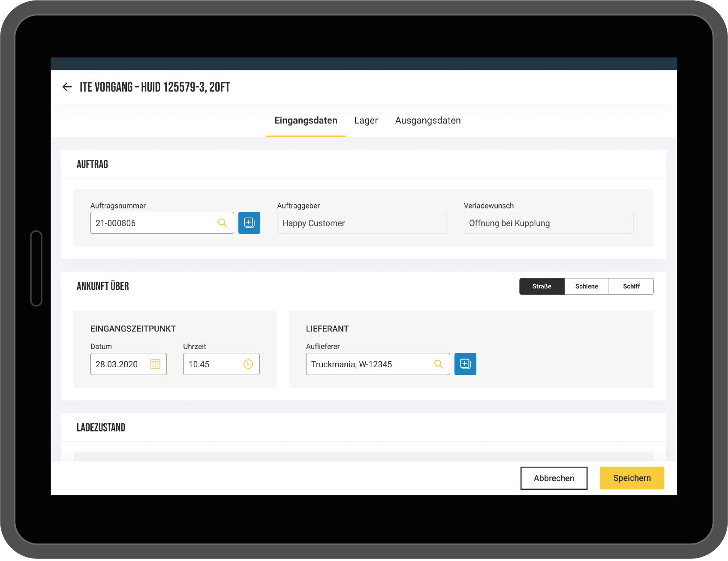The width and height of the screenshot is (728, 561).
Task: Focus the Uhrzeit field 10:45
Action: (221, 364)
